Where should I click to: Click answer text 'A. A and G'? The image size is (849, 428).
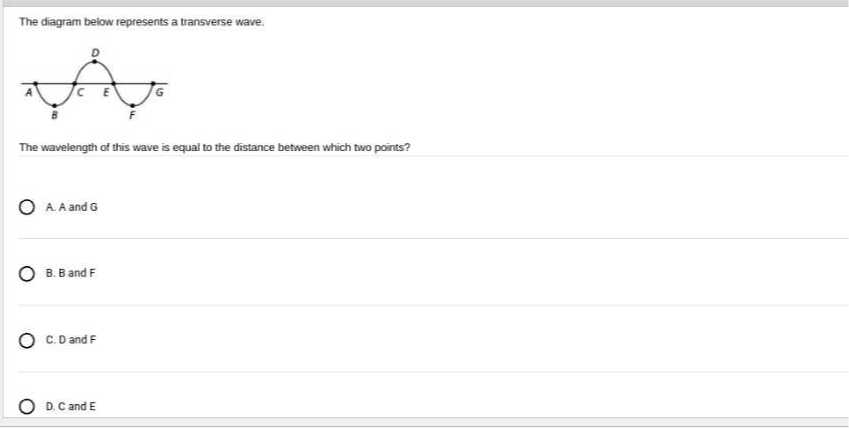click(72, 207)
